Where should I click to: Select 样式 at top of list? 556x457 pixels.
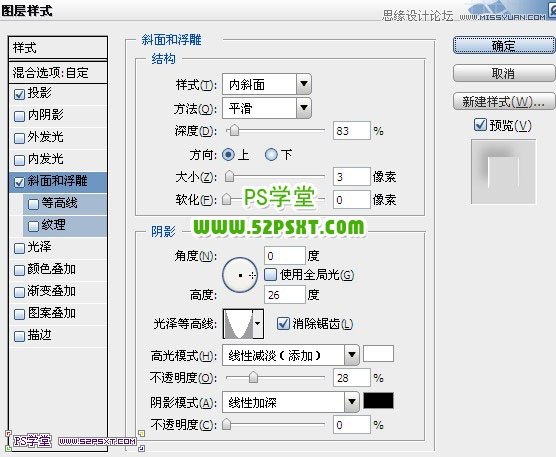[x=58, y=48]
